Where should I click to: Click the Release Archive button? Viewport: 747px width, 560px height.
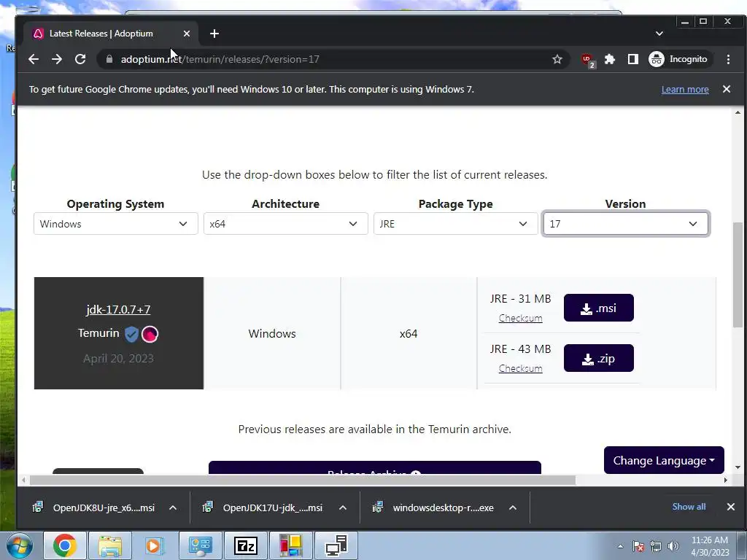point(374,468)
